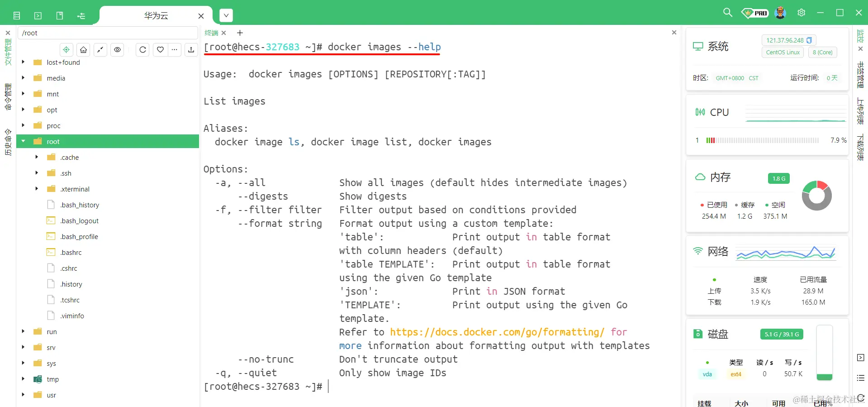
Task: Expand the run folder
Action: pos(23,332)
